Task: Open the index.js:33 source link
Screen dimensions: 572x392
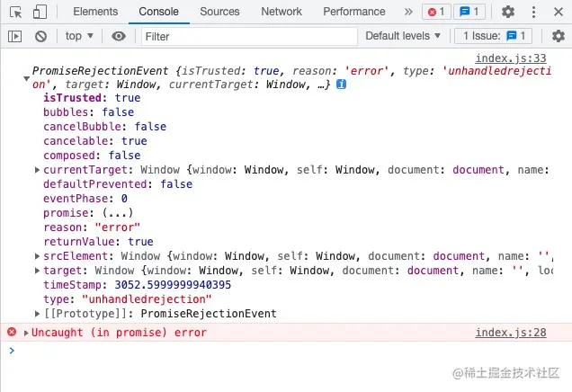Action: click(511, 58)
